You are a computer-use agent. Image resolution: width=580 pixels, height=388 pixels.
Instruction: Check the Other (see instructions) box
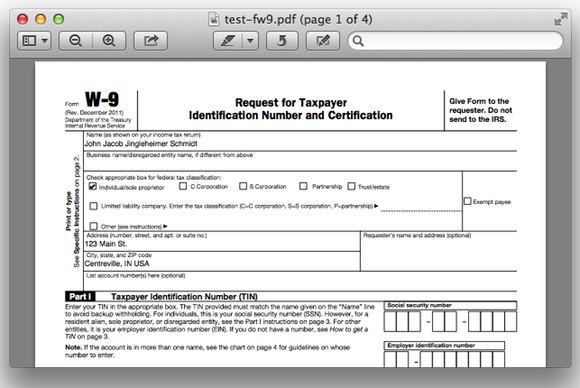[x=94, y=226]
